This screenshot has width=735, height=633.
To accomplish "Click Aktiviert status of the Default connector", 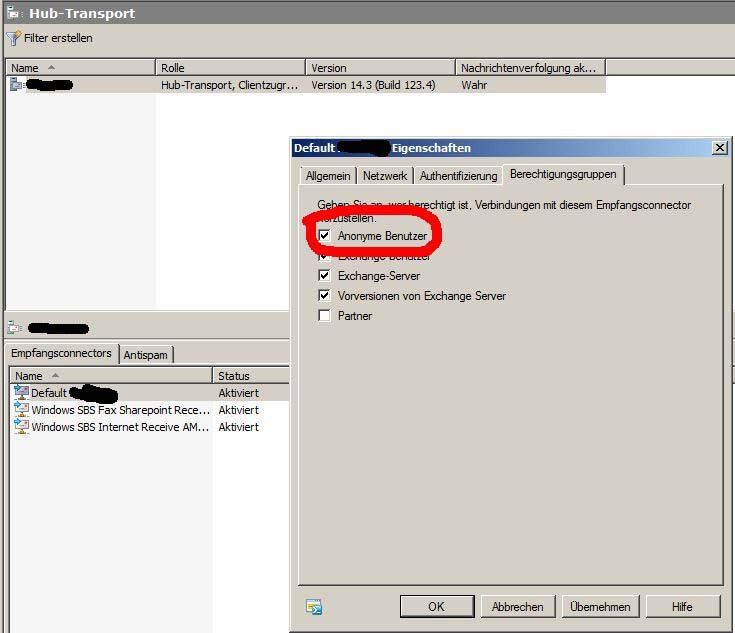I will click(239, 393).
